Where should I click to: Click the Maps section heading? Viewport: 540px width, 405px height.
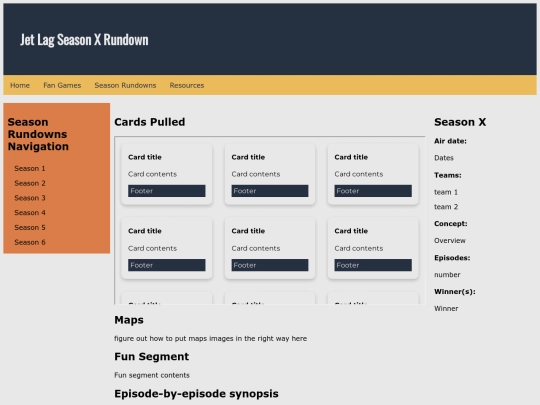129,320
